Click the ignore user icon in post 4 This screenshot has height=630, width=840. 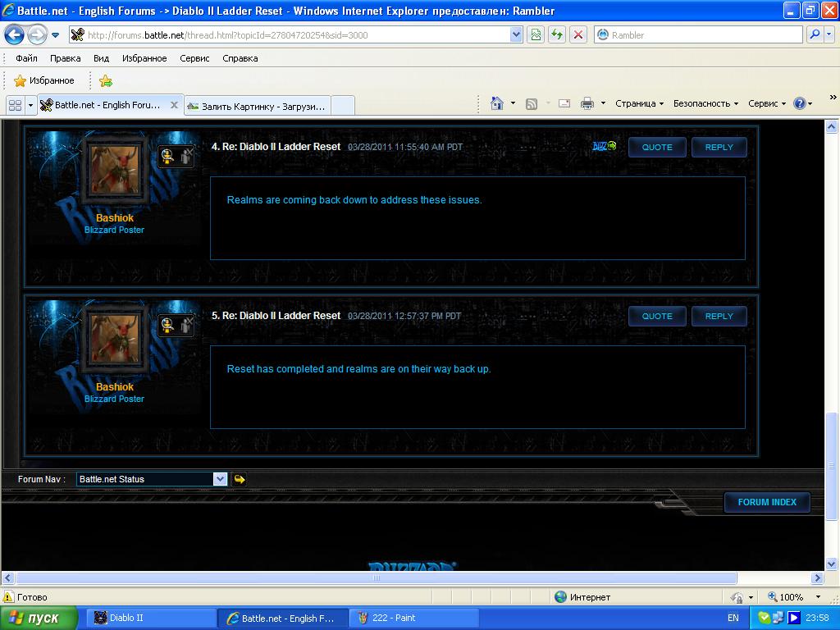[186, 157]
